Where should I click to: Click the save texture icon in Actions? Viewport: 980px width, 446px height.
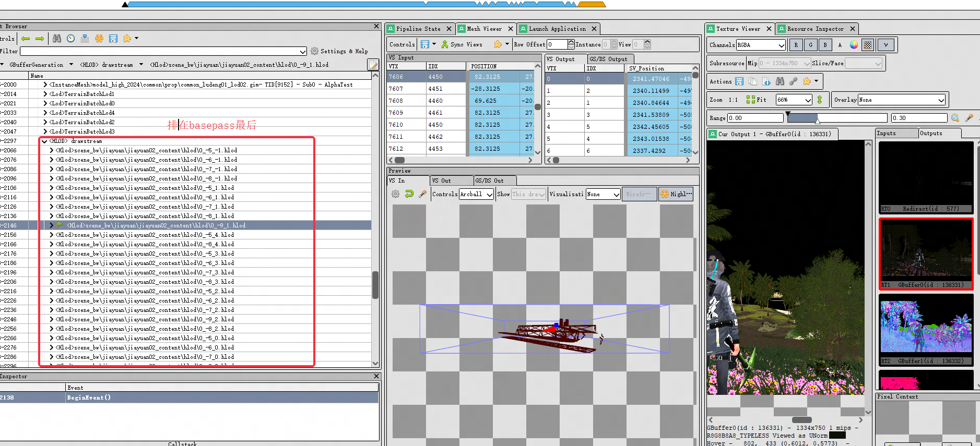(739, 81)
